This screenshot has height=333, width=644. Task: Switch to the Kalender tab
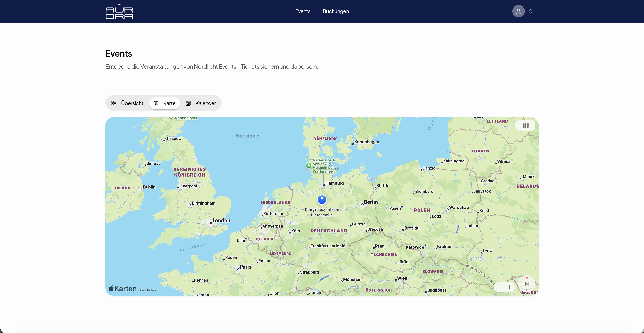(x=201, y=103)
